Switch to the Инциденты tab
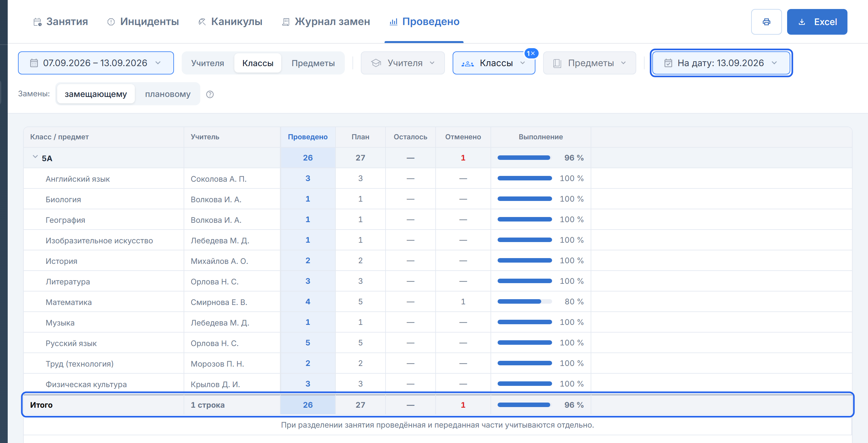 click(143, 22)
